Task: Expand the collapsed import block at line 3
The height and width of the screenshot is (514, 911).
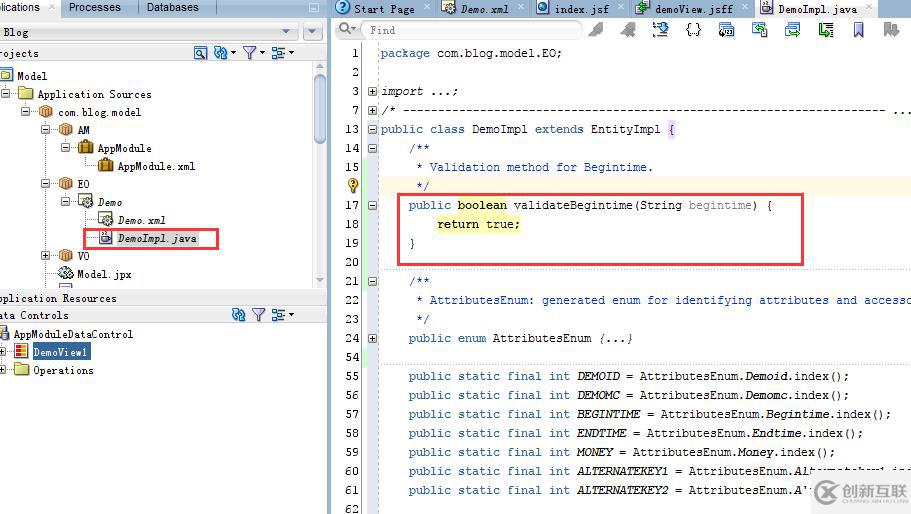Action: (372, 91)
